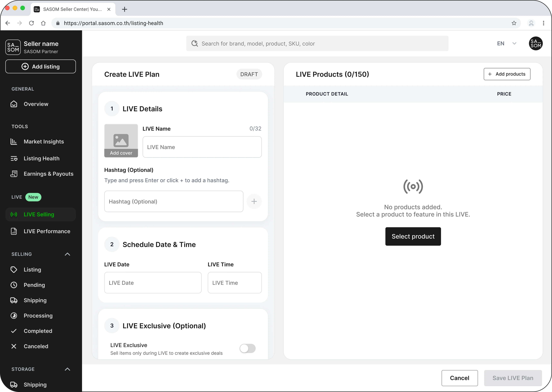Focus the Hashtag (Optional) input field
Screen dimensions: 552x392
pos(174,201)
